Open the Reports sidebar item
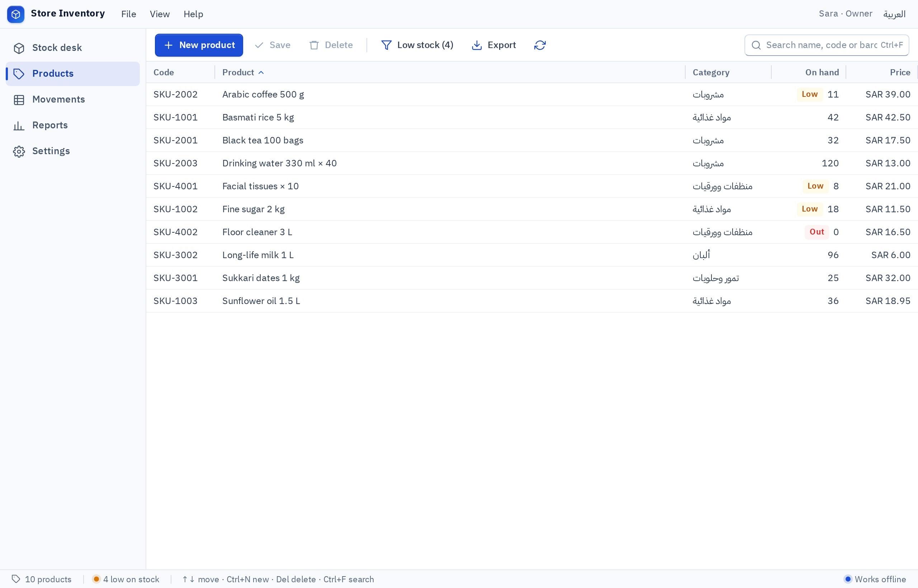The height and width of the screenshot is (588, 918). click(72, 125)
